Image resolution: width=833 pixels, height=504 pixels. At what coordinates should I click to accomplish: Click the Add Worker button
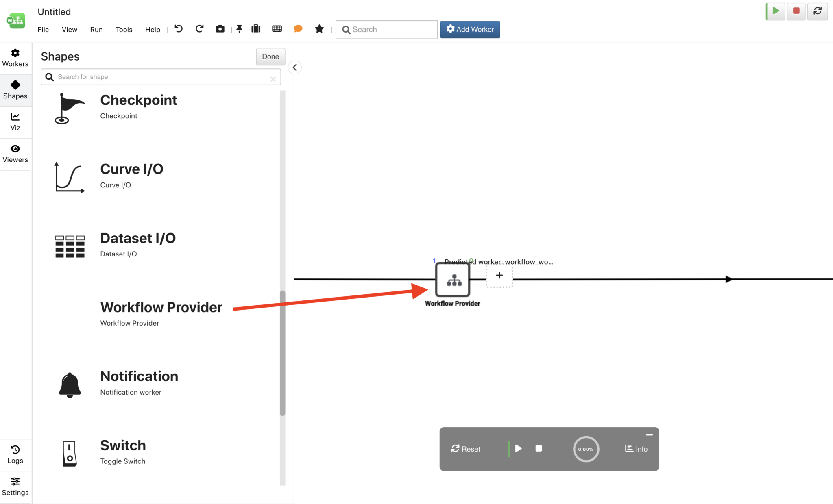[470, 29]
